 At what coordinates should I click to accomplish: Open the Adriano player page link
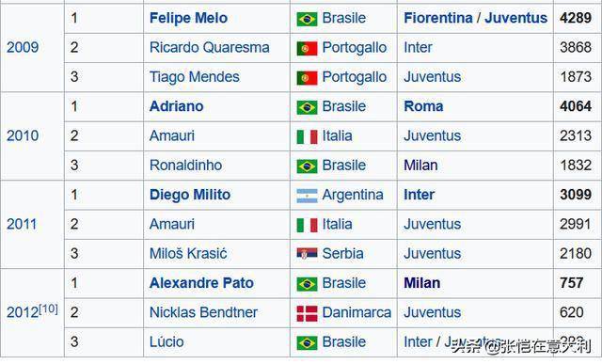pyautogui.click(x=176, y=106)
